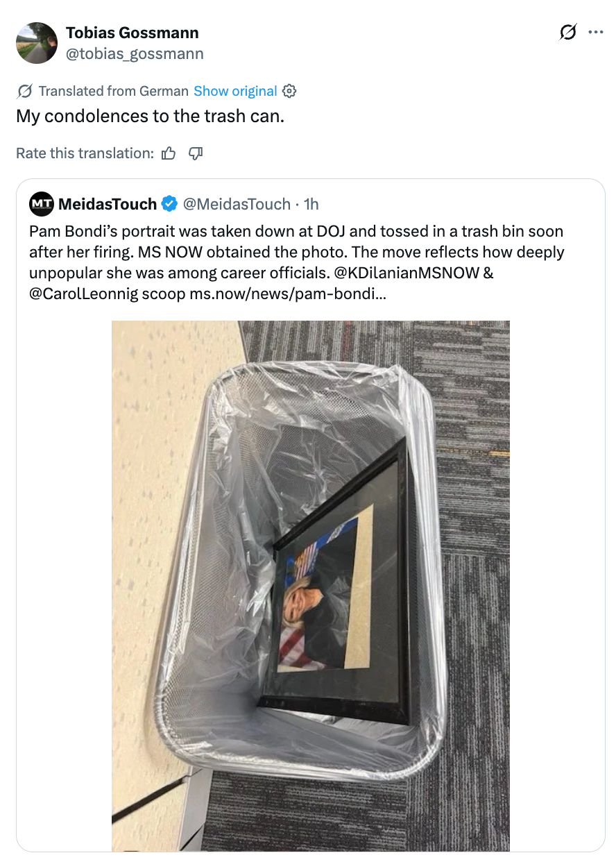Viewport: 616px width, 862px height.
Task: Click the @MeidasTouch handle in quoted post
Action: point(236,204)
